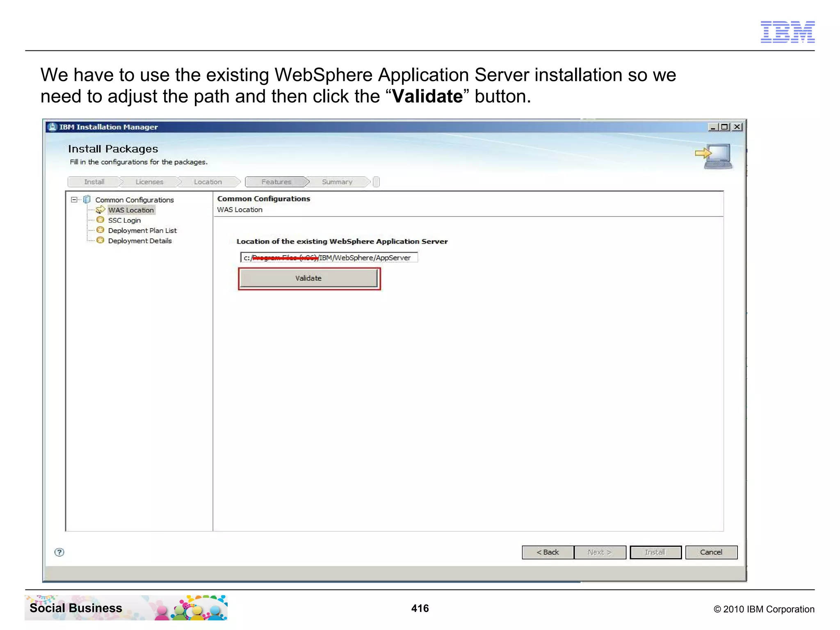The height and width of the screenshot is (630, 840).
Task: Go to the Licenses wizard step
Action: [149, 182]
